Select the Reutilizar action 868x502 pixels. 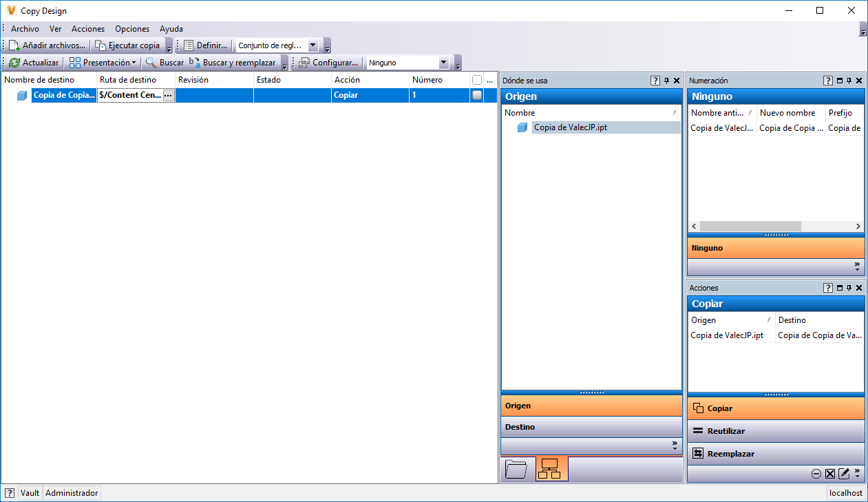coord(776,431)
